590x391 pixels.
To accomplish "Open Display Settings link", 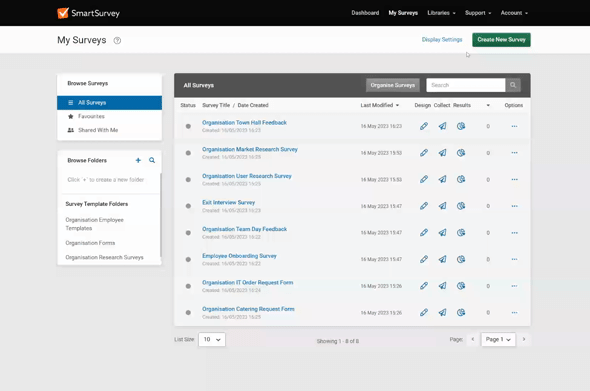I will pyautogui.click(x=442, y=40).
